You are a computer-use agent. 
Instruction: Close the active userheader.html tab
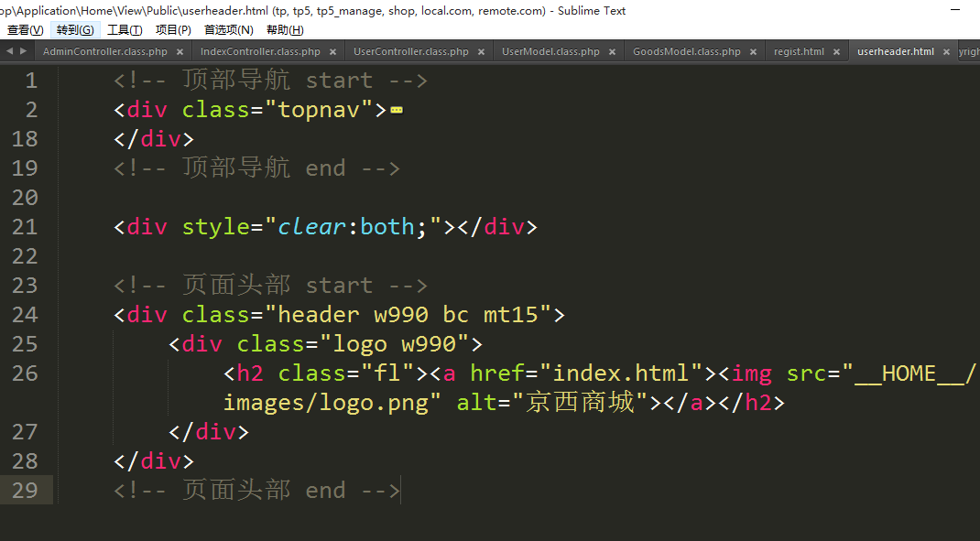[947, 52]
